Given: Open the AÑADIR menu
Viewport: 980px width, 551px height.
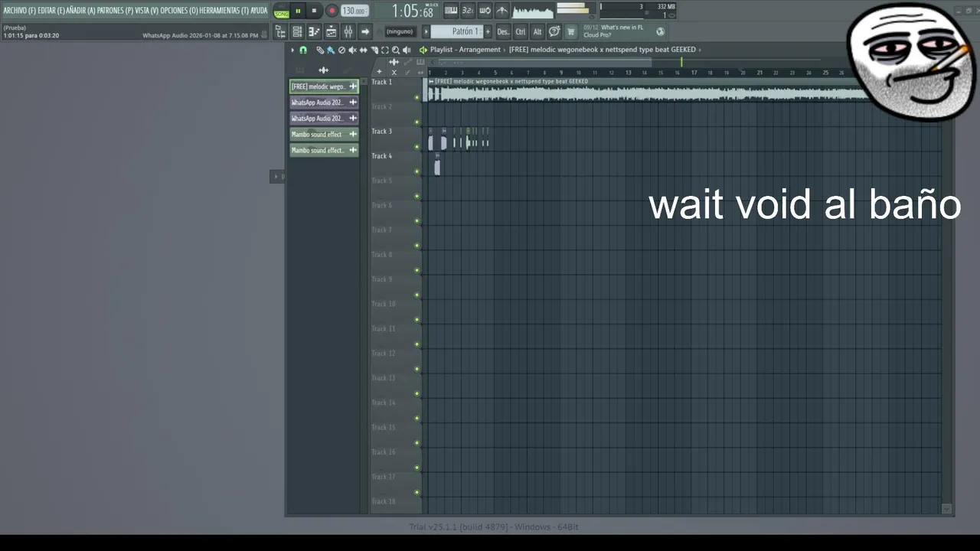Looking at the screenshot, I should pos(81,11).
